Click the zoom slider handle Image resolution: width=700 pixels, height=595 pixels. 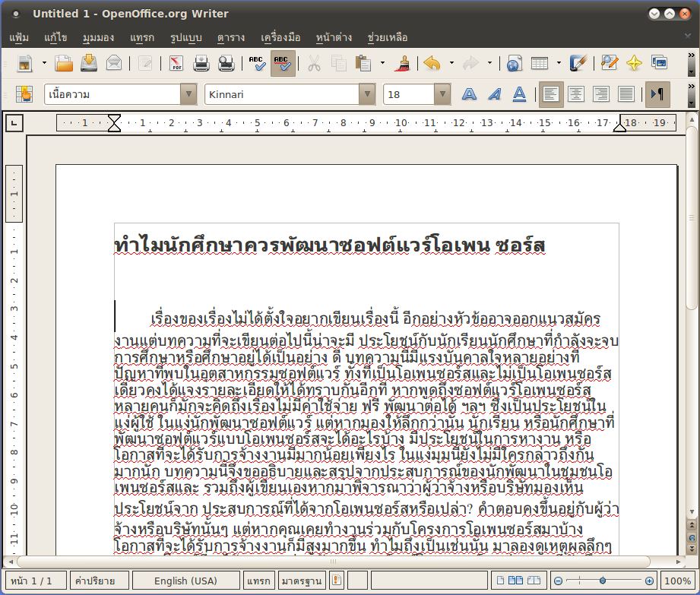click(603, 581)
